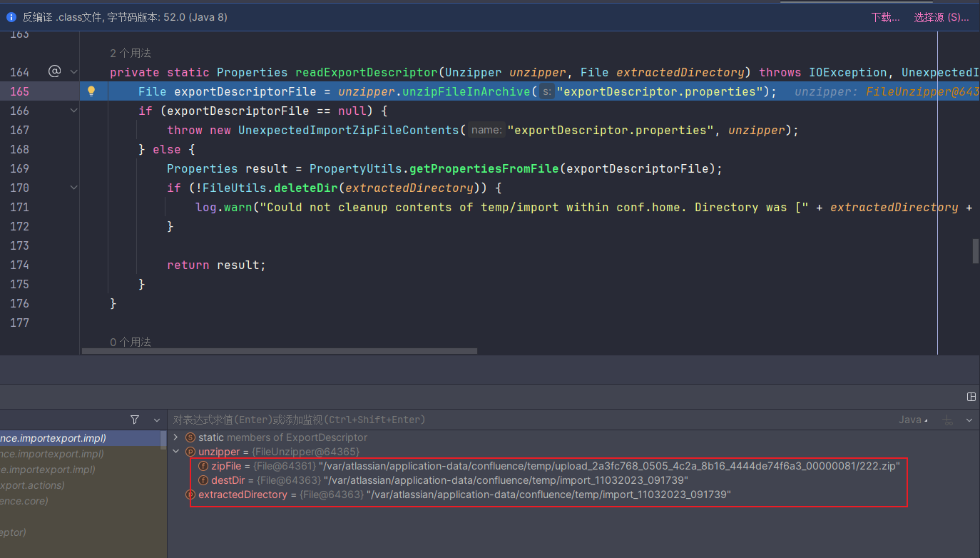Click the f field icon next to destDir

203,480
